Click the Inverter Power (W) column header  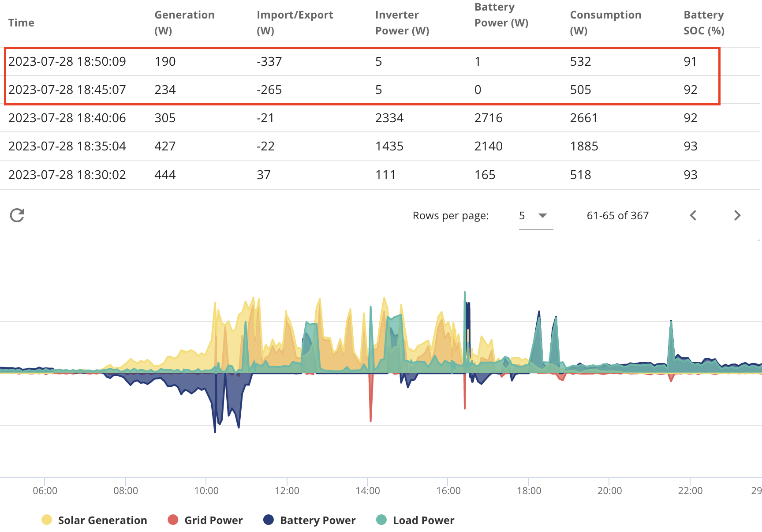pyautogui.click(x=402, y=23)
